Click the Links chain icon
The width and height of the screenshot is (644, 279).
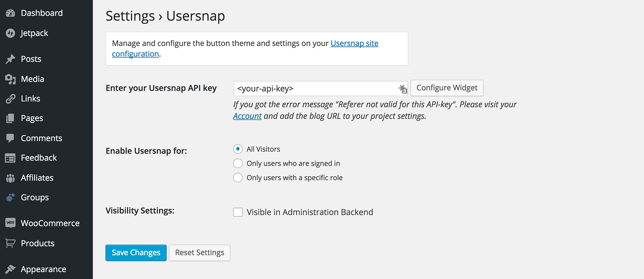10,99
